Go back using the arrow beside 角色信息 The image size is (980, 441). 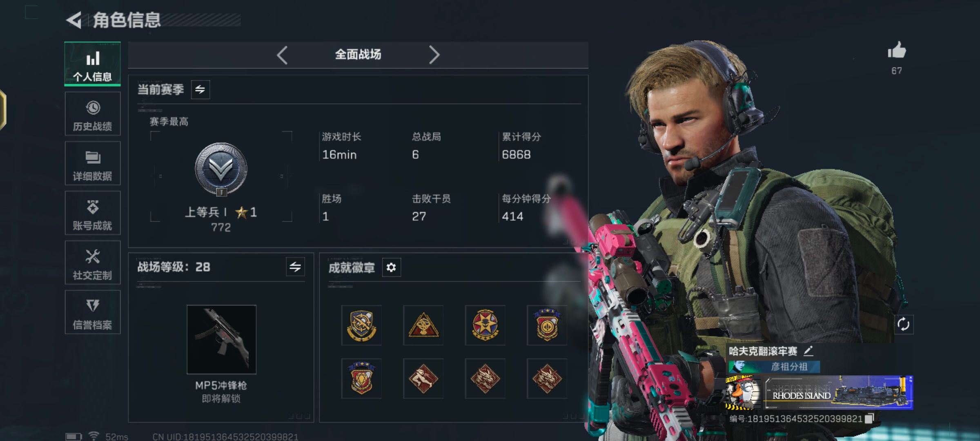(74, 20)
